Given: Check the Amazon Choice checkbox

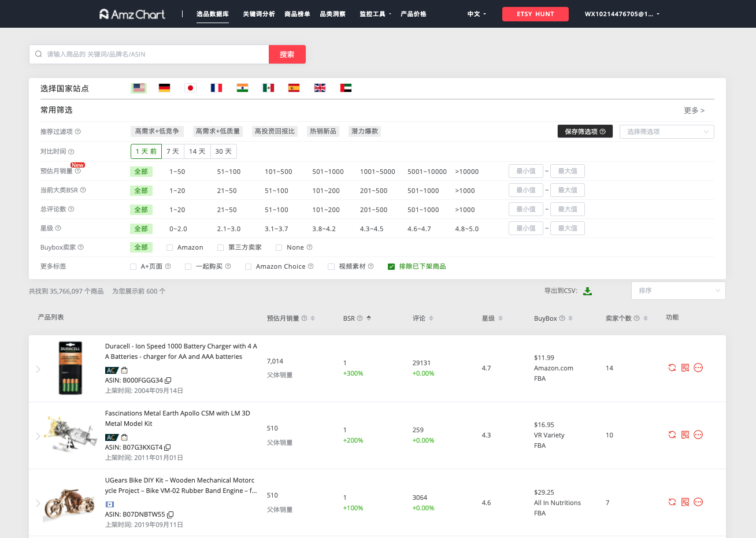Looking at the screenshot, I should (x=248, y=267).
